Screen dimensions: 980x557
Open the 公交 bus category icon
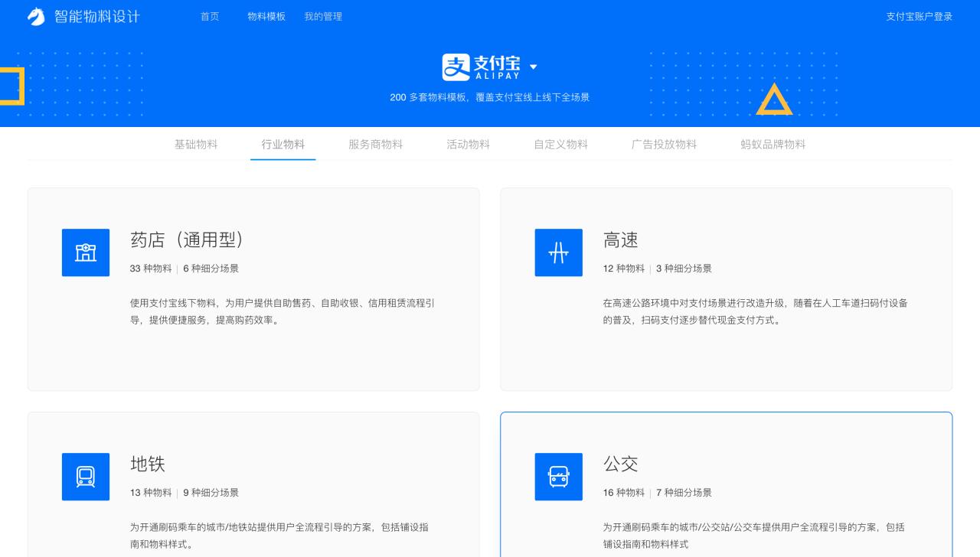559,477
